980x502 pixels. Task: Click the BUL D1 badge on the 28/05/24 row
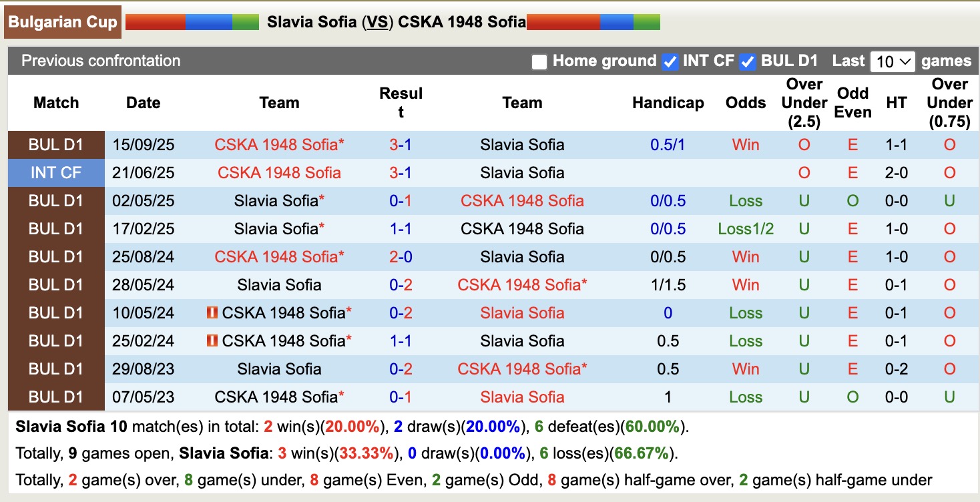(x=56, y=284)
